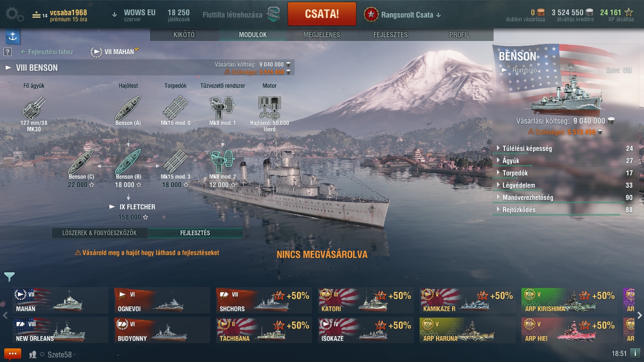Expand the Torpedók parameter row
644x362 pixels.
coord(566,173)
